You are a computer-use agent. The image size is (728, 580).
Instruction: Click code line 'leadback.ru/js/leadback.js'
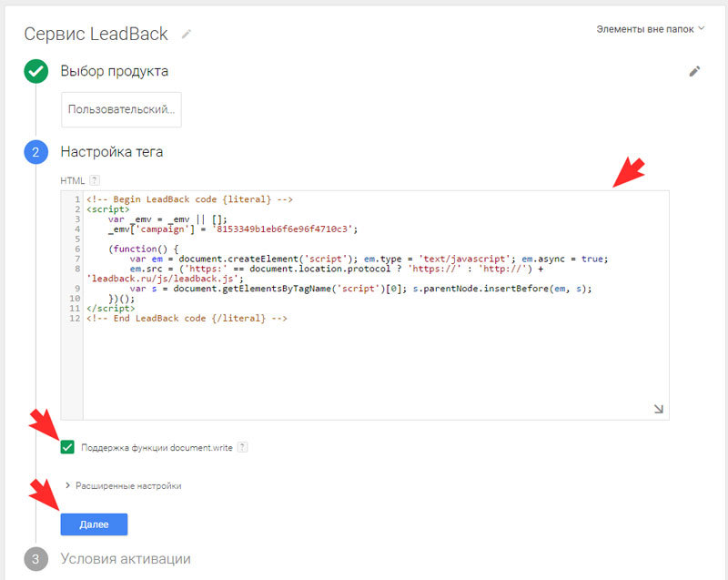[165, 279]
